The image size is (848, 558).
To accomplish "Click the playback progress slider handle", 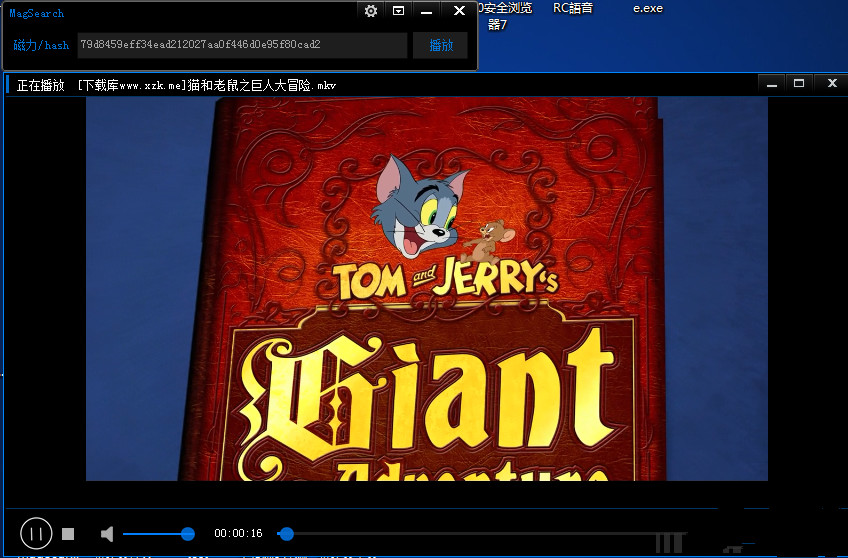I will click(x=286, y=534).
